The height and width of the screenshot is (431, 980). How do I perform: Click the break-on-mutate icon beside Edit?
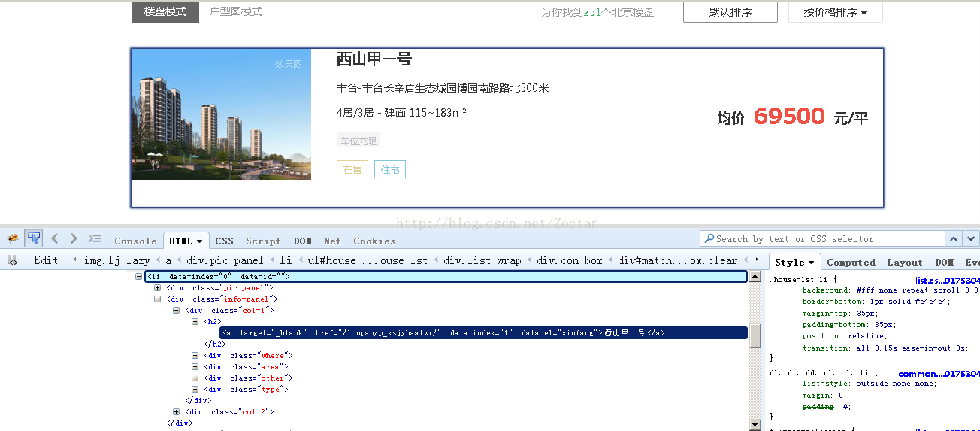(x=12, y=260)
